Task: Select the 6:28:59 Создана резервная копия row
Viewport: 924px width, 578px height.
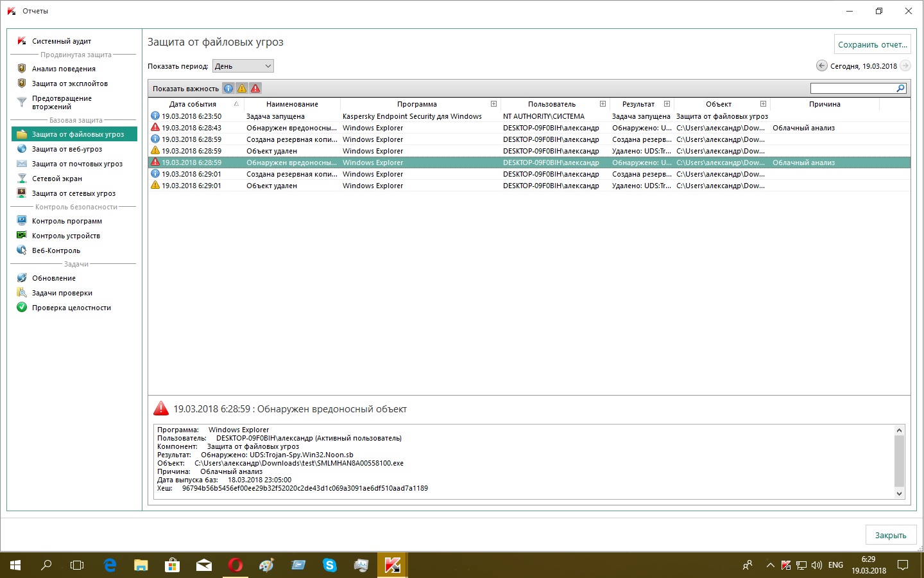Action: (529, 139)
